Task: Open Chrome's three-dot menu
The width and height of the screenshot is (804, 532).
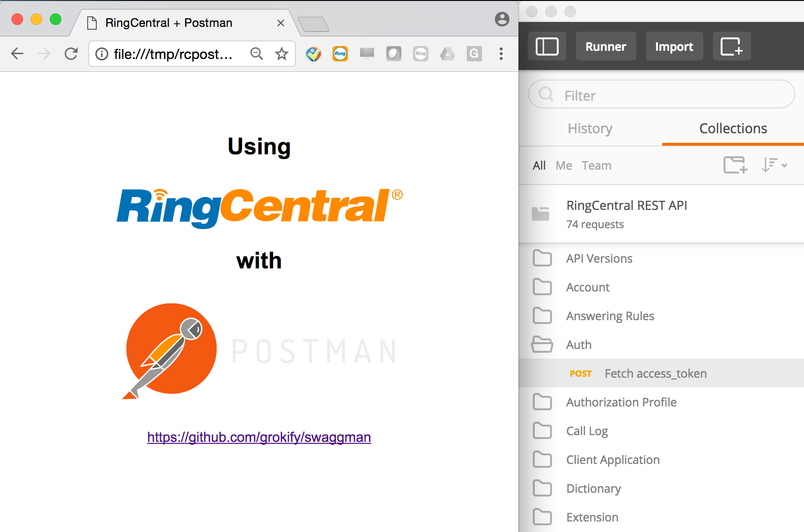Action: click(501, 54)
